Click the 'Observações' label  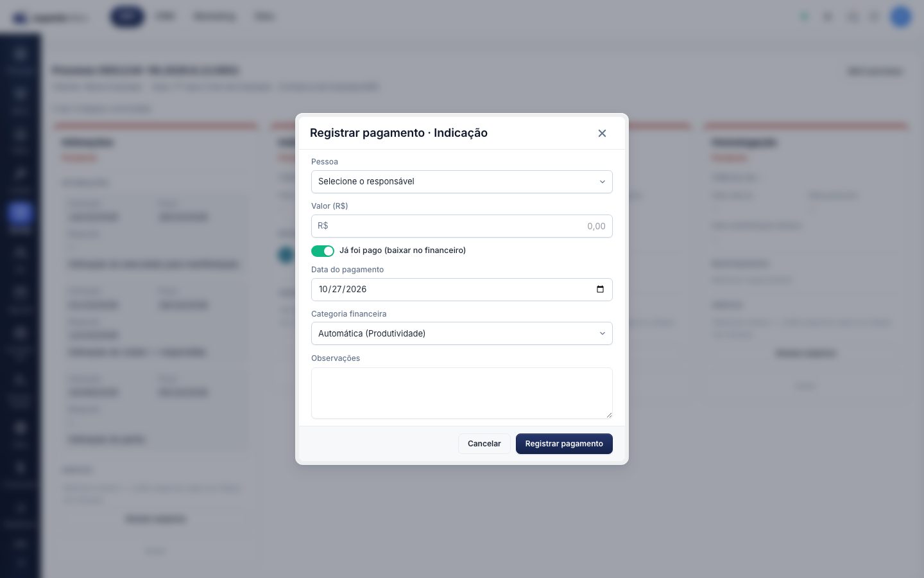click(x=336, y=358)
